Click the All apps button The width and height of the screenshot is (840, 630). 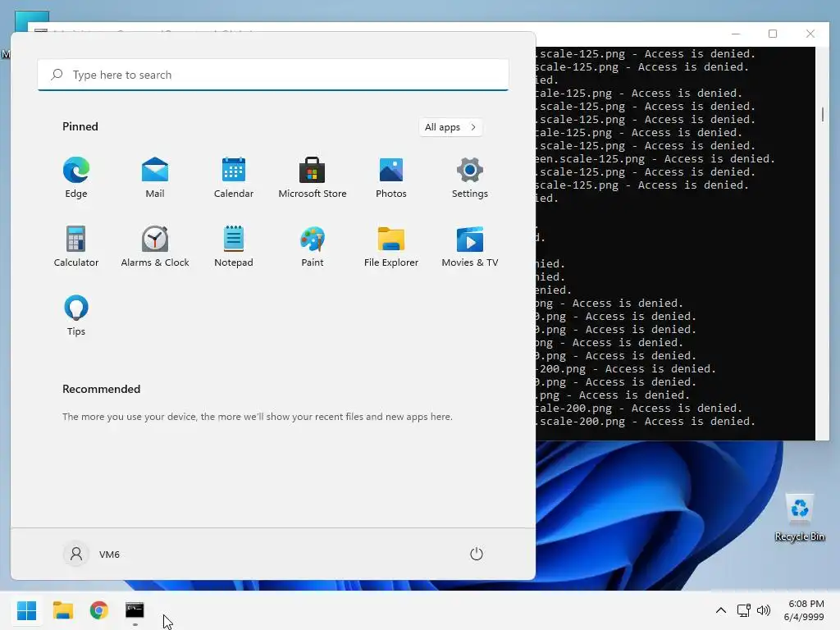[450, 127]
